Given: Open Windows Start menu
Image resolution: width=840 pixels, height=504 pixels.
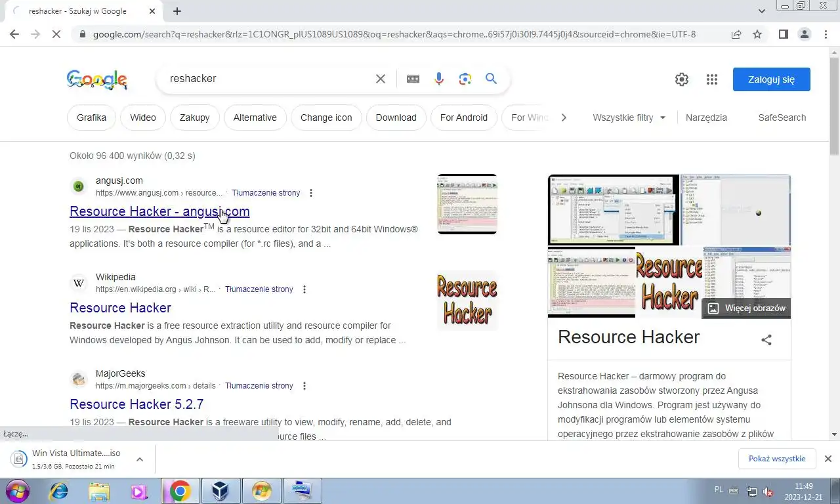Looking at the screenshot, I should click(x=16, y=491).
